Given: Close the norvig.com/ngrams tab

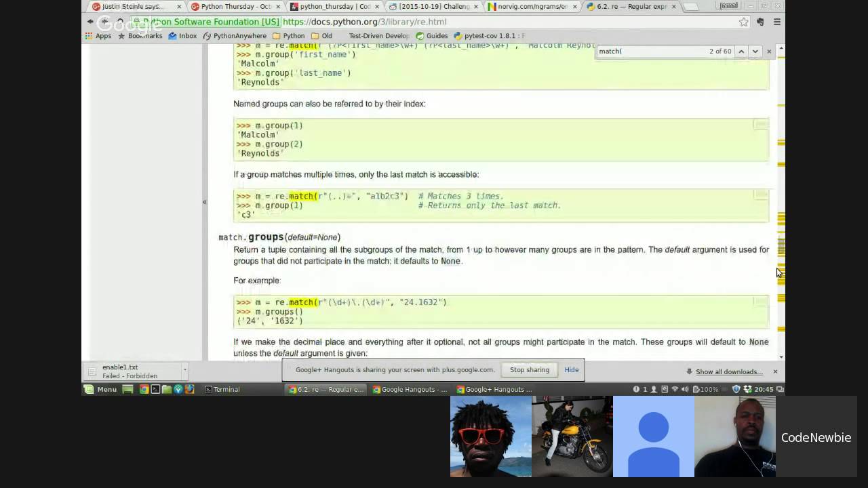Looking at the screenshot, I should click(x=575, y=7).
